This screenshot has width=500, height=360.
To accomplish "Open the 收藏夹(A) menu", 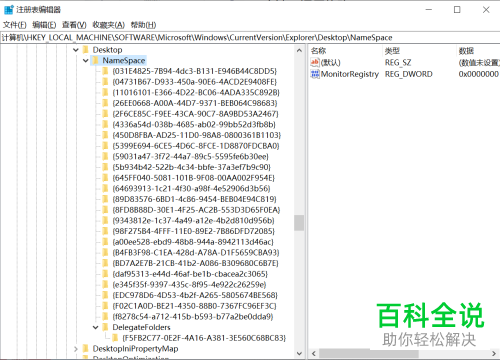I will [108, 25].
